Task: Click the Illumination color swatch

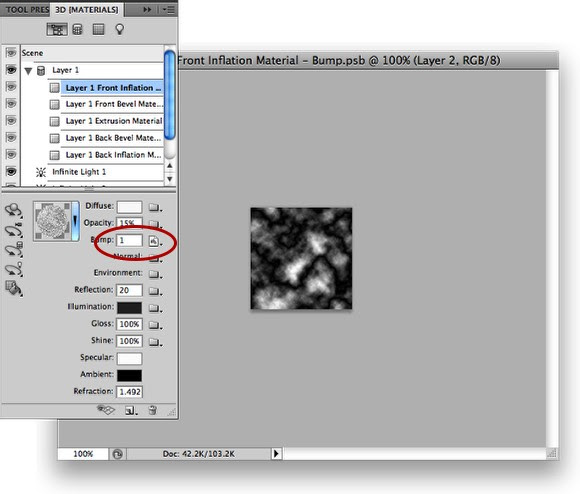Action: coord(129,307)
